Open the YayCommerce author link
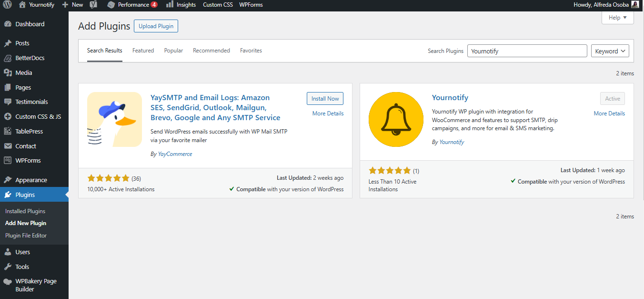The height and width of the screenshot is (299, 644). (x=175, y=154)
